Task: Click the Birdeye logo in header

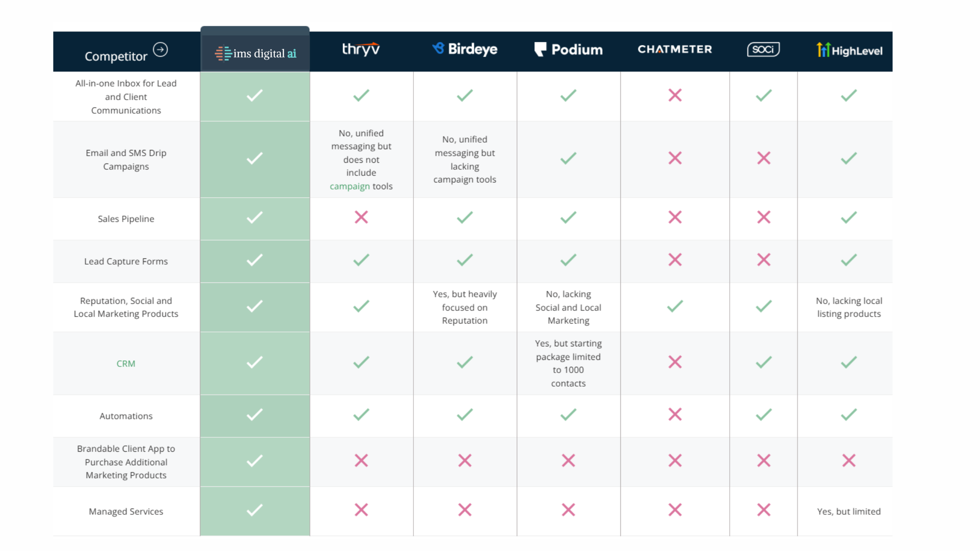Action: 465,49
